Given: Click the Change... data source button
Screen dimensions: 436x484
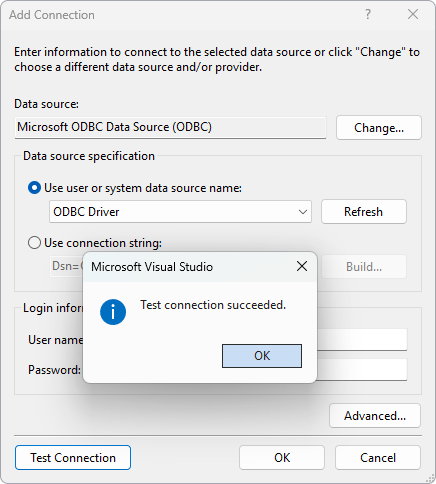Looking at the screenshot, I should (x=379, y=128).
